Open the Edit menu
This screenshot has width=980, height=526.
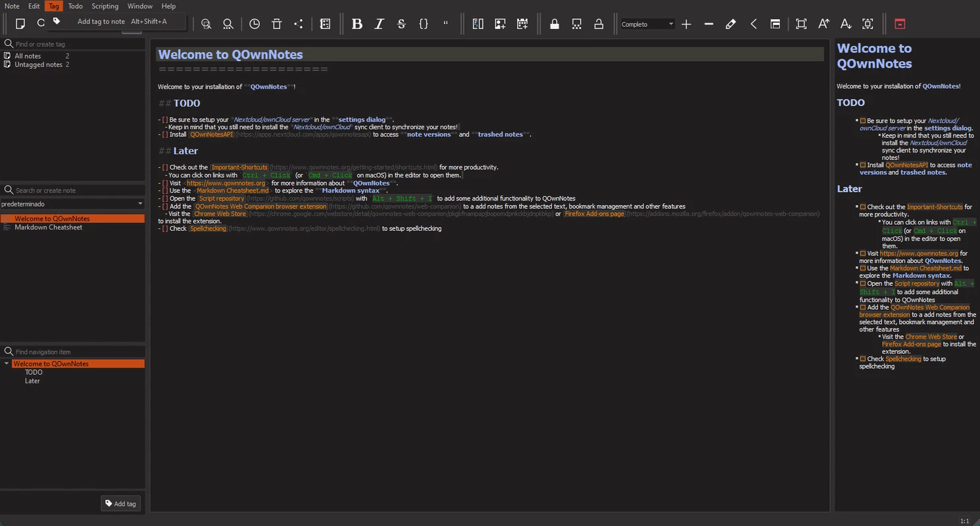[x=34, y=6]
